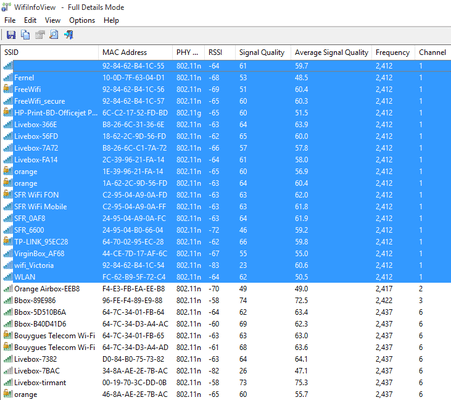This screenshot has height=400, width=451.
Task: Sort by Average Signal Quality column header
Action: pyautogui.click(x=331, y=52)
